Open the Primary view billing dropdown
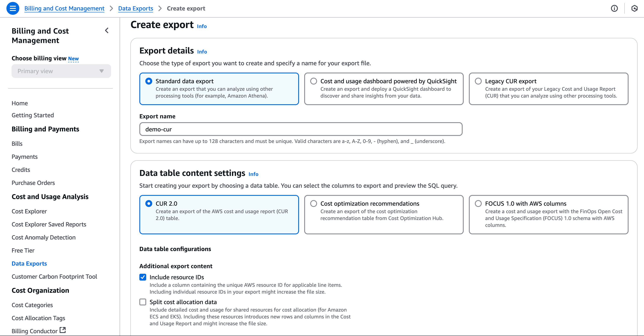 point(61,71)
